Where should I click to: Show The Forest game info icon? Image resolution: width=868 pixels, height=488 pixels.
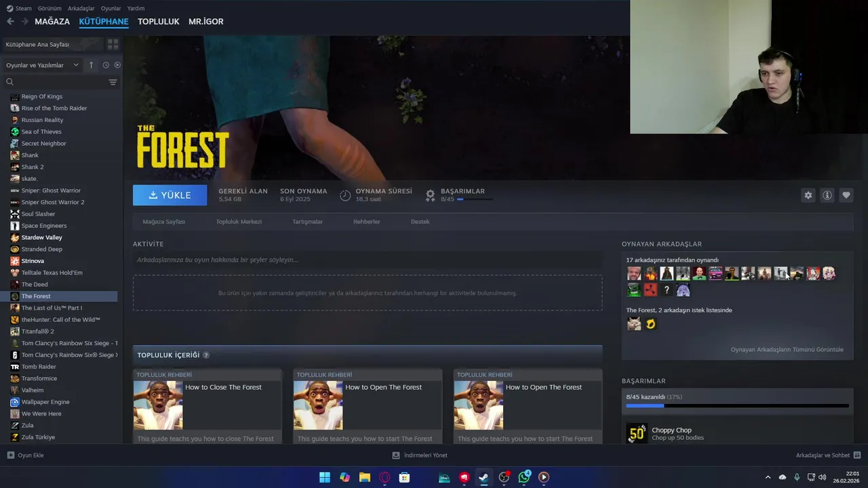[x=827, y=195]
